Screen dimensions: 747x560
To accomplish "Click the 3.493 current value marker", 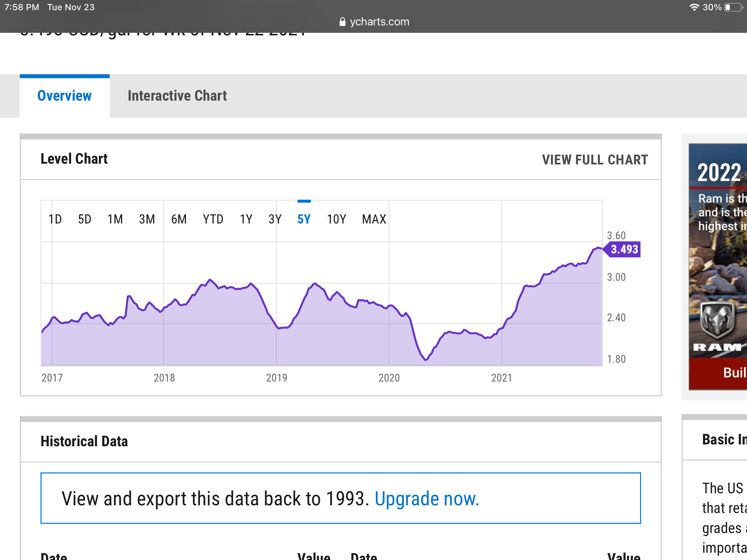I will point(624,249).
